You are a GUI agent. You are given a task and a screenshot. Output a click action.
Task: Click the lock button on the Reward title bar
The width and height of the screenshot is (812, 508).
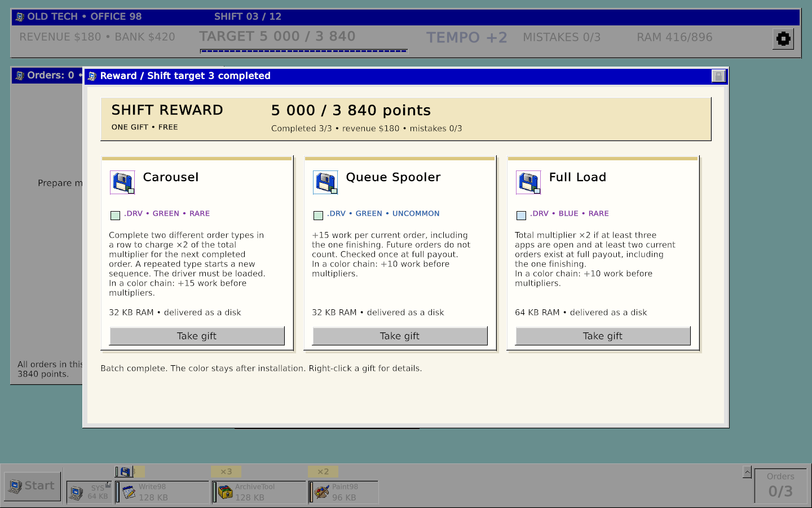coord(718,76)
